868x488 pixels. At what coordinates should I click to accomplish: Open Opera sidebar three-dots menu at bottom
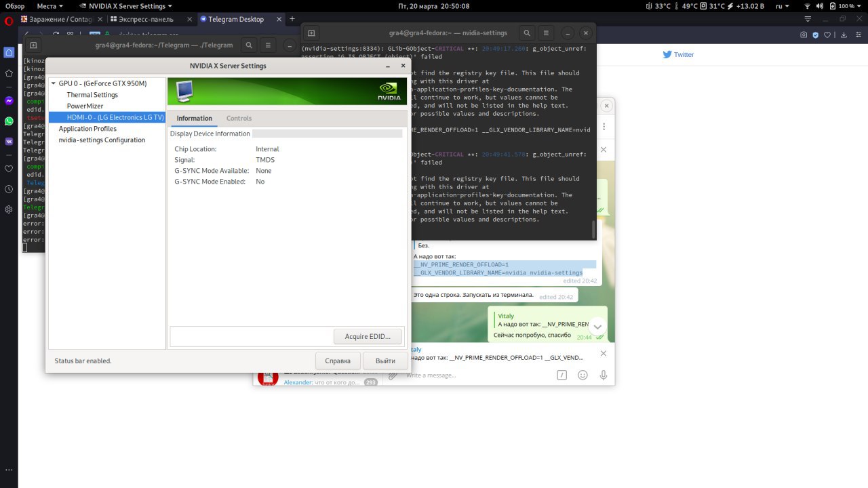[x=9, y=469]
